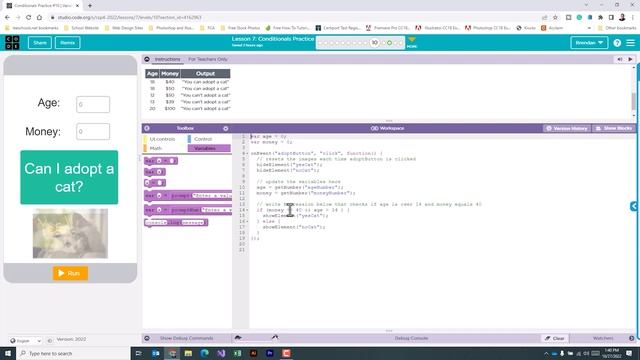Click the browser back arrow

click(x=7, y=18)
